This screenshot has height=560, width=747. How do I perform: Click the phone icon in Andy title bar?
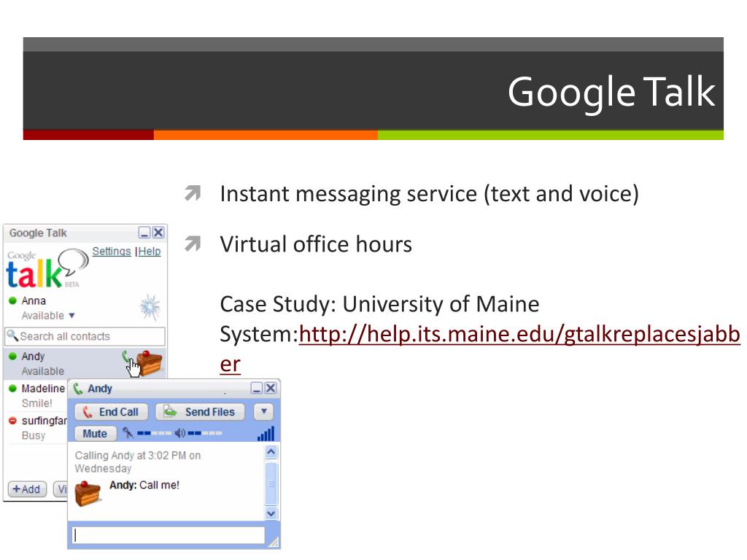(x=78, y=389)
